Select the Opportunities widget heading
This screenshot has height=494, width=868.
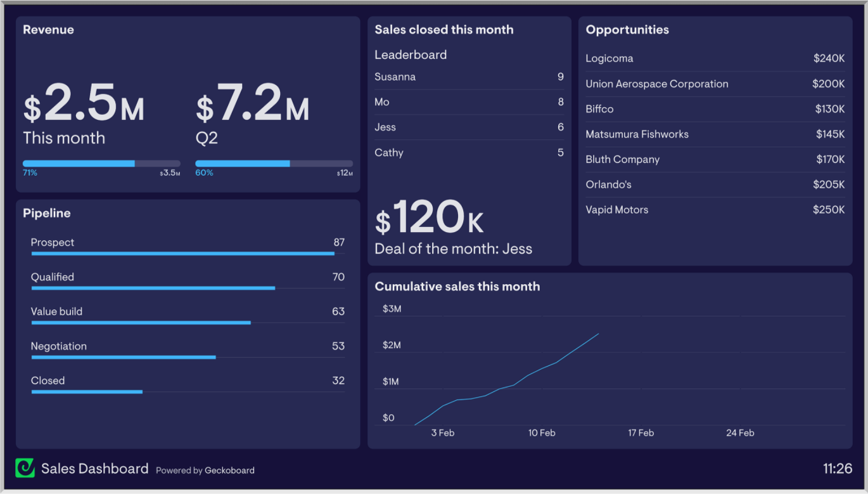pyautogui.click(x=627, y=30)
